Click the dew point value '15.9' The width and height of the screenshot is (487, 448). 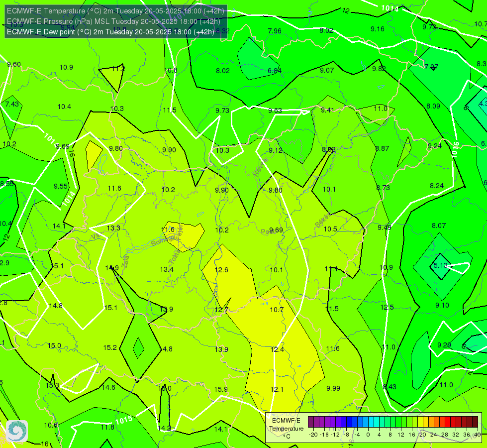[221, 389]
